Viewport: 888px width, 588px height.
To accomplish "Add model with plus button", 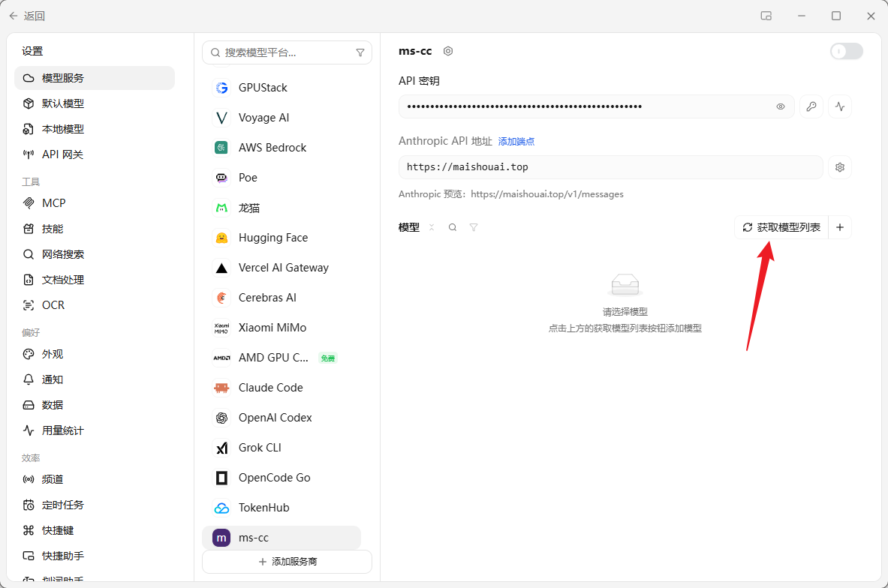I will (x=840, y=227).
